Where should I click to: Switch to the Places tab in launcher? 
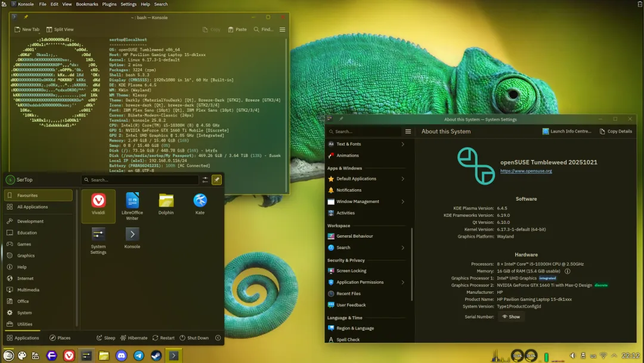coord(60,338)
